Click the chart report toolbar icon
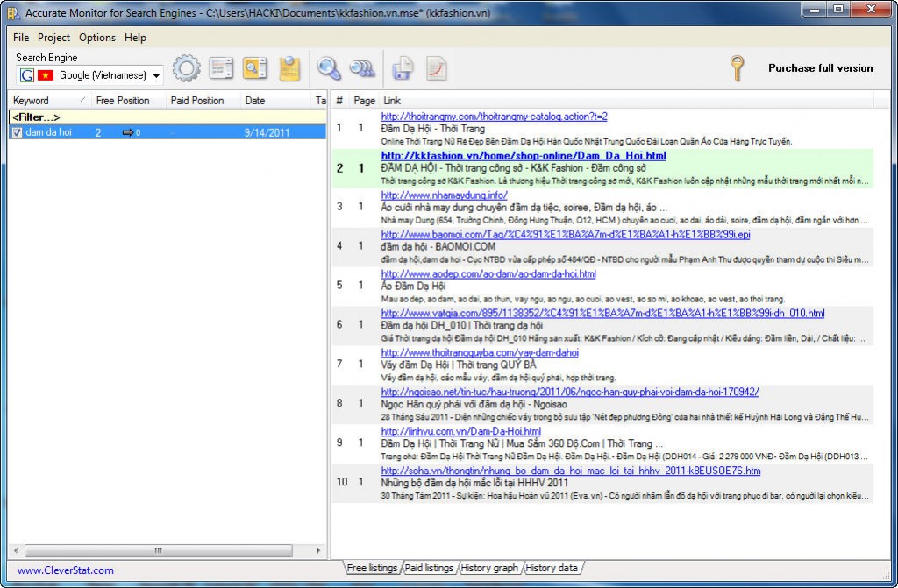This screenshot has height=588, width=898. click(x=437, y=68)
